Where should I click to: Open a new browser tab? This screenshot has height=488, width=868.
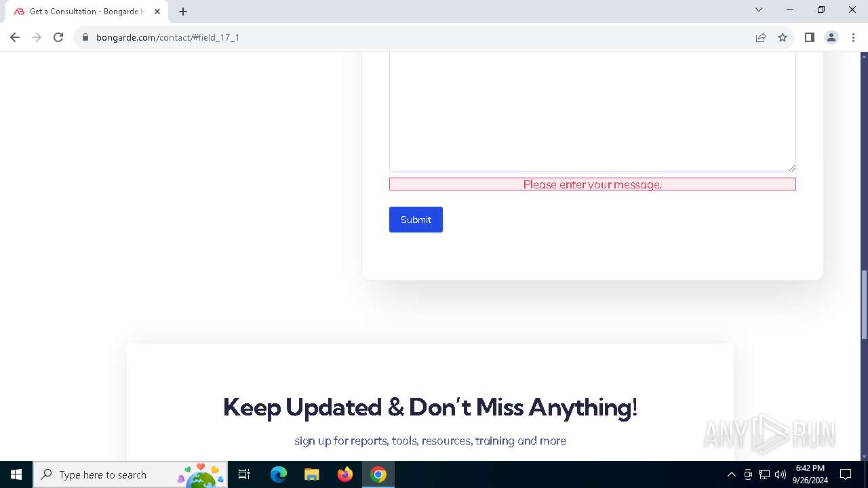[x=183, y=12]
